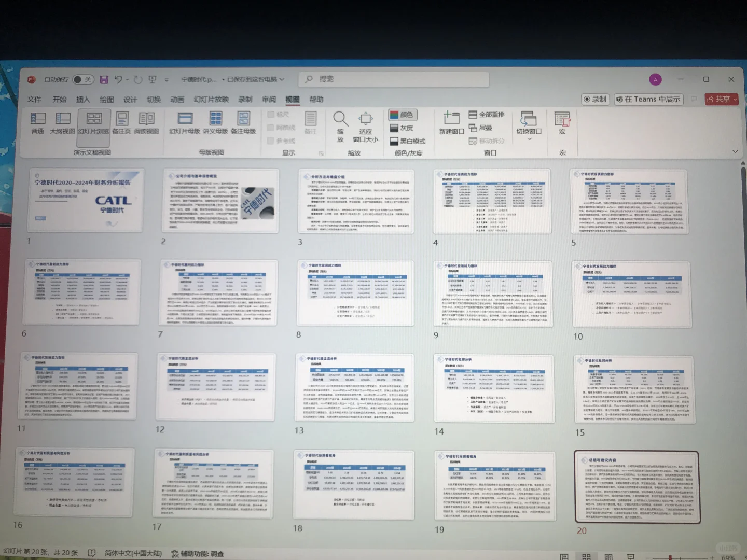Screen dimensions: 747x560
Task: Open 备注母版 notes master
Action: coord(244,123)
